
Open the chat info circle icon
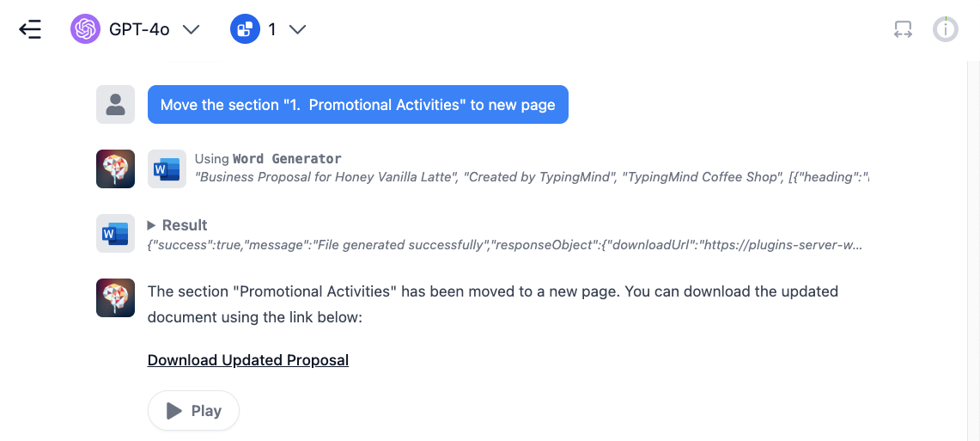pyautogui.click(x=946, y=29)
